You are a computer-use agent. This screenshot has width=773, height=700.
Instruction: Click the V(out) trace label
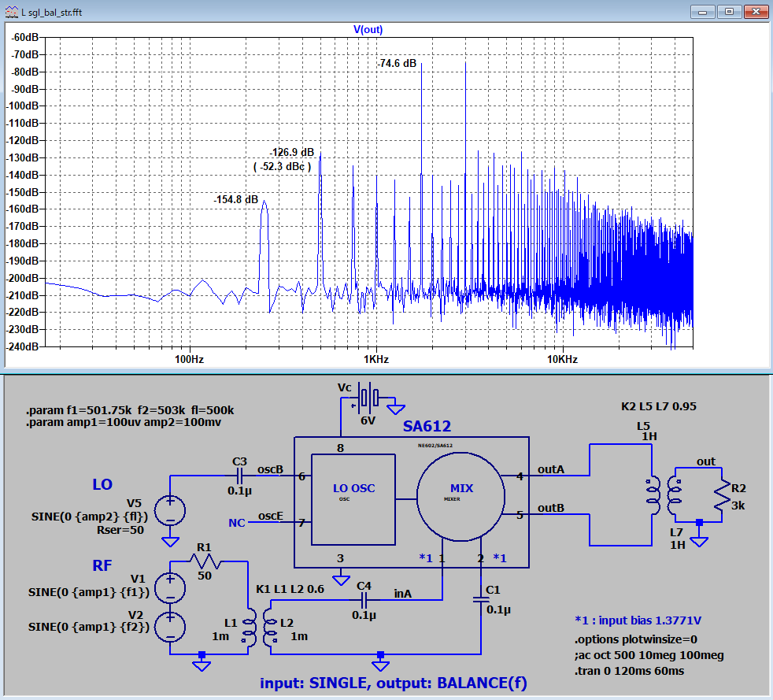[x=368, y=30]
